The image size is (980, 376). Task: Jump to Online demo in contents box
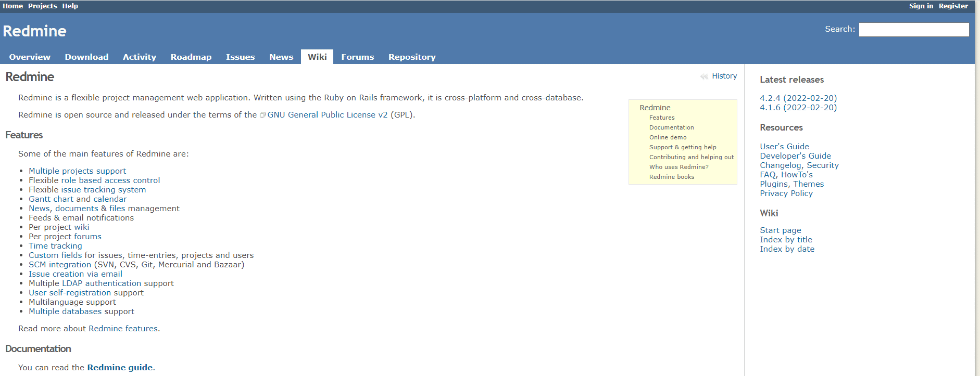coord(668,138)
